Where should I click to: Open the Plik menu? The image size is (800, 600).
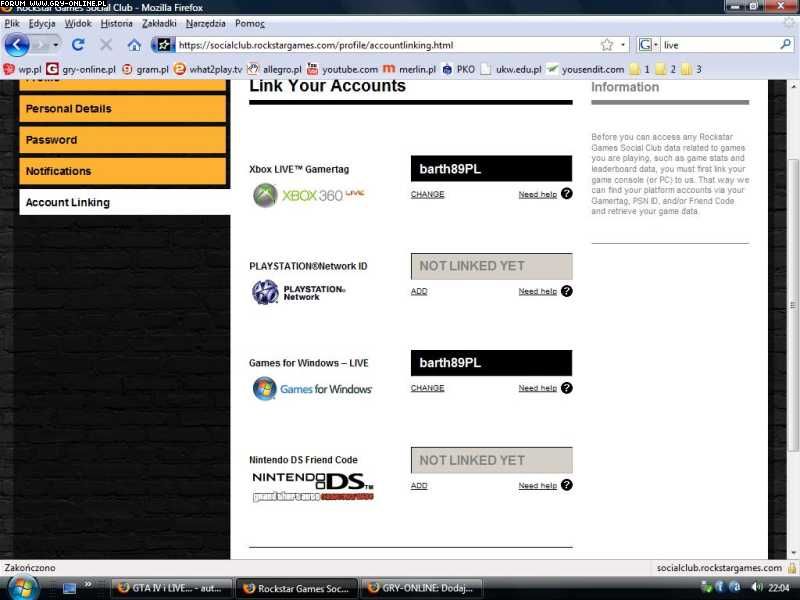tap(12, 23)
